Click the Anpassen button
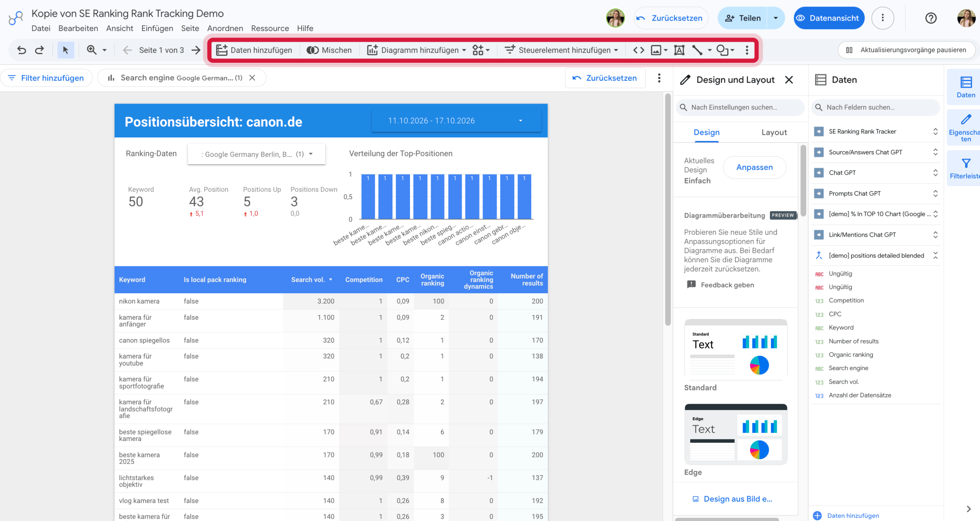 click(x=755, y=167)
